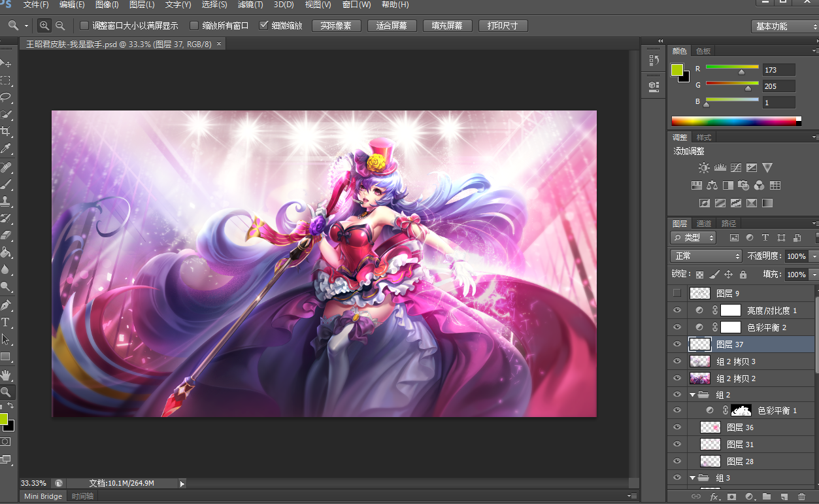
Task: Open the 不透明度 opacity slider dropdown arrow
Action: (814, 256)
